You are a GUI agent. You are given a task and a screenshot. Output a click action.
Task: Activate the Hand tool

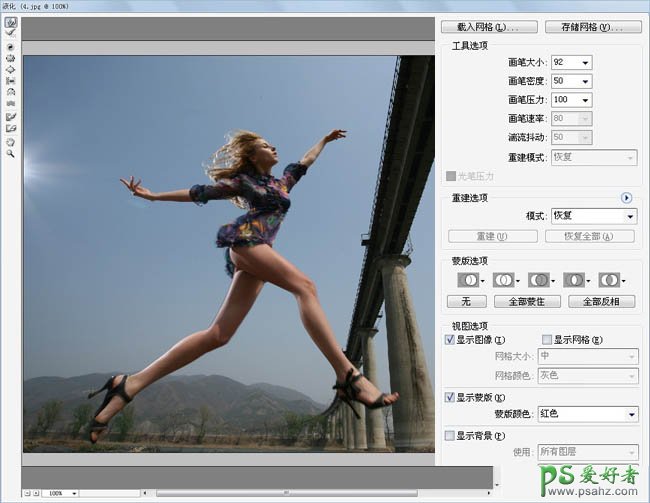pyautogui.click(x=10, y=142)
